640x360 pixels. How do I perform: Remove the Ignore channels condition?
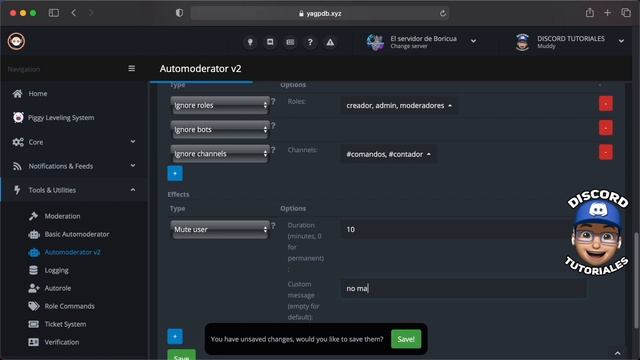point(606,152)
